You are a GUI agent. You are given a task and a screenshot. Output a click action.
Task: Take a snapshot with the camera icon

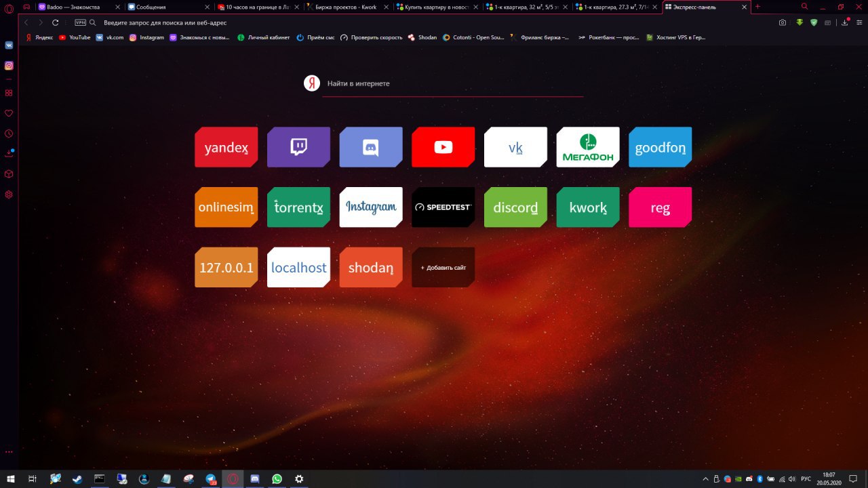783,22
